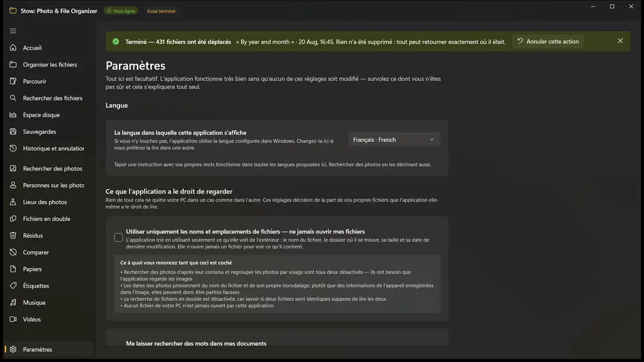644x362 pixels.
Task: Click the Essai terminé label
Action: pos(162,11)
